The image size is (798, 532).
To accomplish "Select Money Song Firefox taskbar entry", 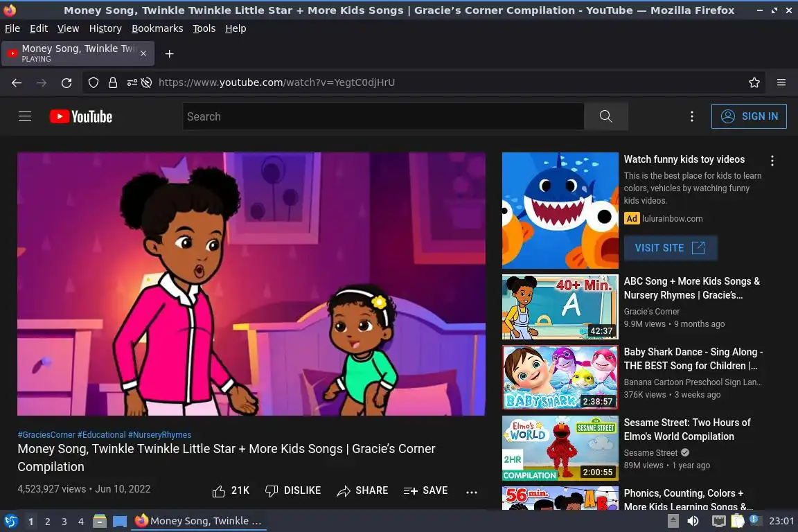I will point(199,522).
